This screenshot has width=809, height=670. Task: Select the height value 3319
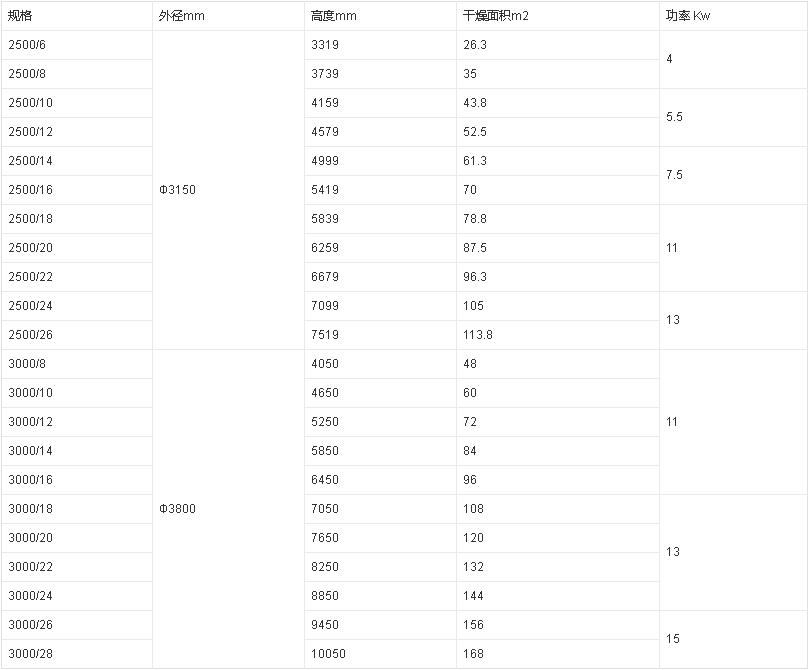324,45
